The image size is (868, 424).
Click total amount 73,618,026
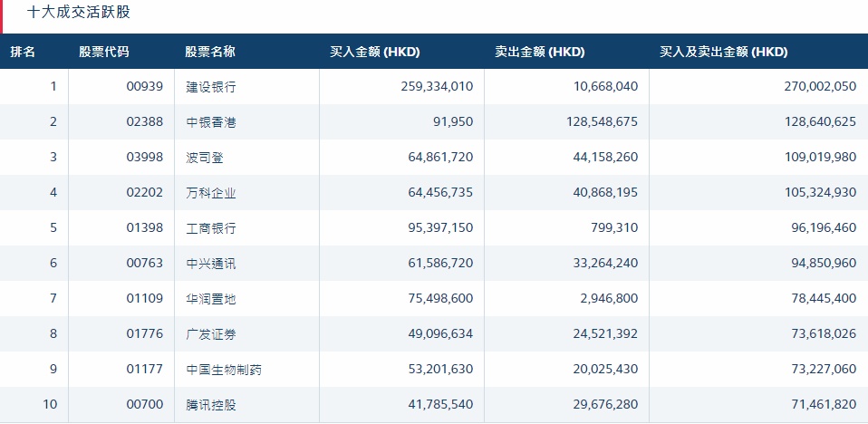824,334
